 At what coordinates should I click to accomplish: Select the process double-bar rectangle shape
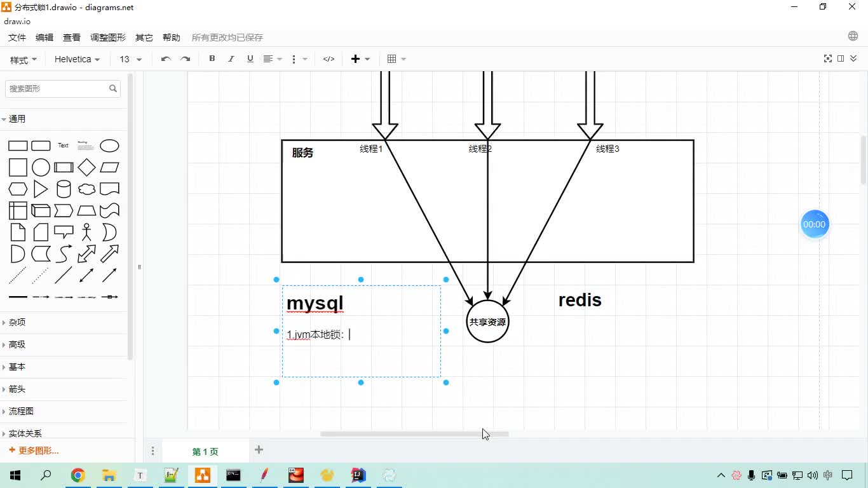coord(64,167)
